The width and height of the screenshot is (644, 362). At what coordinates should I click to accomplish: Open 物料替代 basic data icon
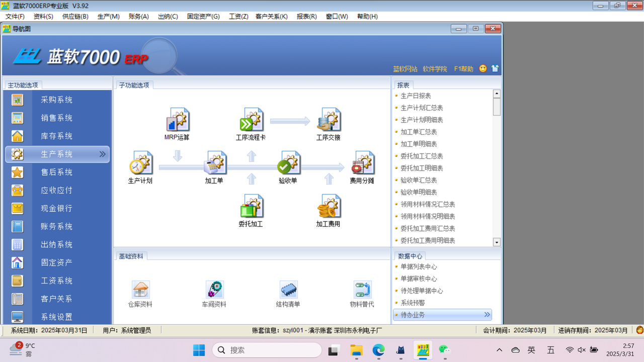[x=362, y=290]
